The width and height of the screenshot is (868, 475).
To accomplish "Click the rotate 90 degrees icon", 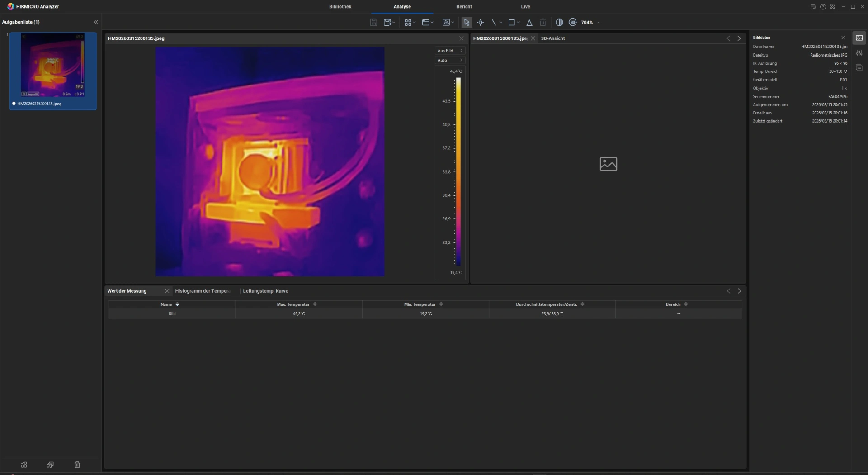I will coord(573,22).
